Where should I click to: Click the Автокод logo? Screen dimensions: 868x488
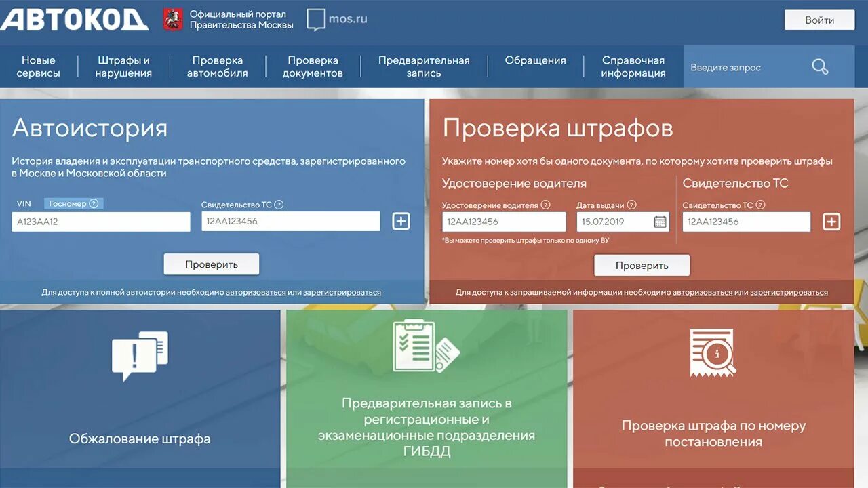coord(74,19)
